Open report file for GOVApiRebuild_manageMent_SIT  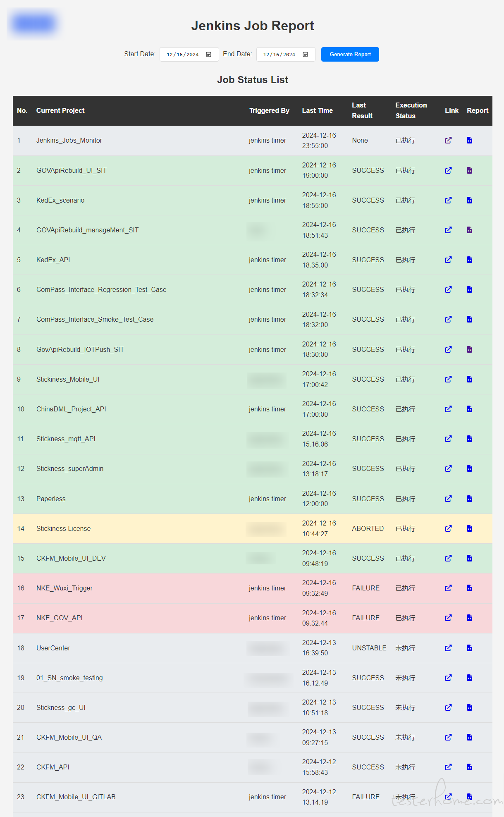[469, 230]
